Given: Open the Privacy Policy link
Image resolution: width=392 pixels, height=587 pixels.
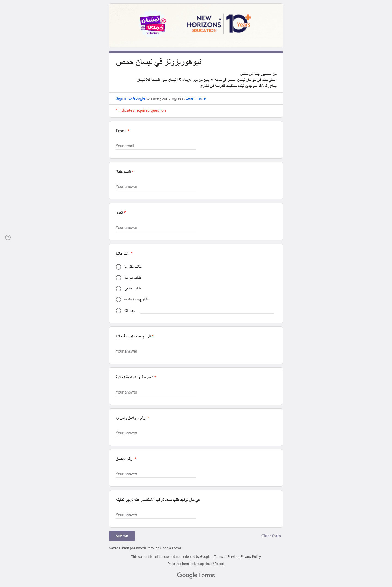Looking at the screenshot, I should 251,557.
